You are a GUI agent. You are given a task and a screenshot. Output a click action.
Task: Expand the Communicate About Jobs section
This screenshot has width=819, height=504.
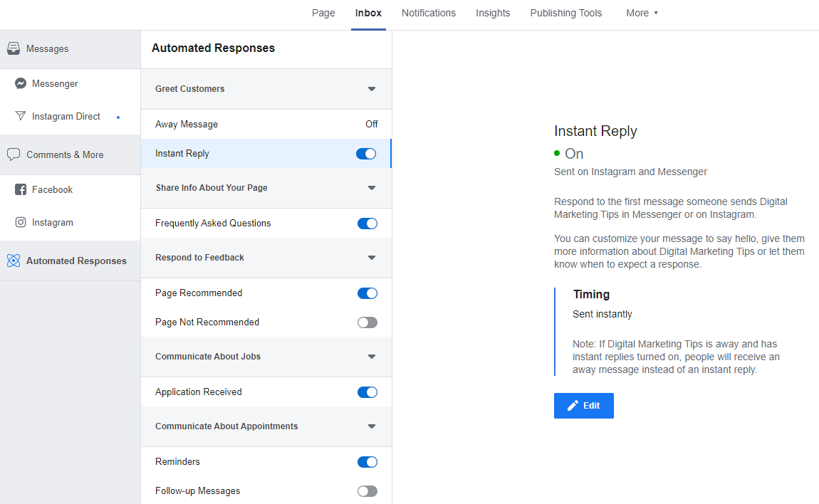372,357
